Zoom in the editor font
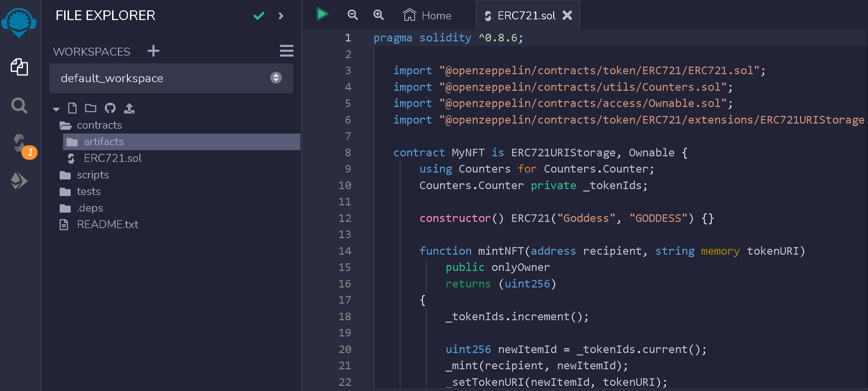 (x=379, y=15)
